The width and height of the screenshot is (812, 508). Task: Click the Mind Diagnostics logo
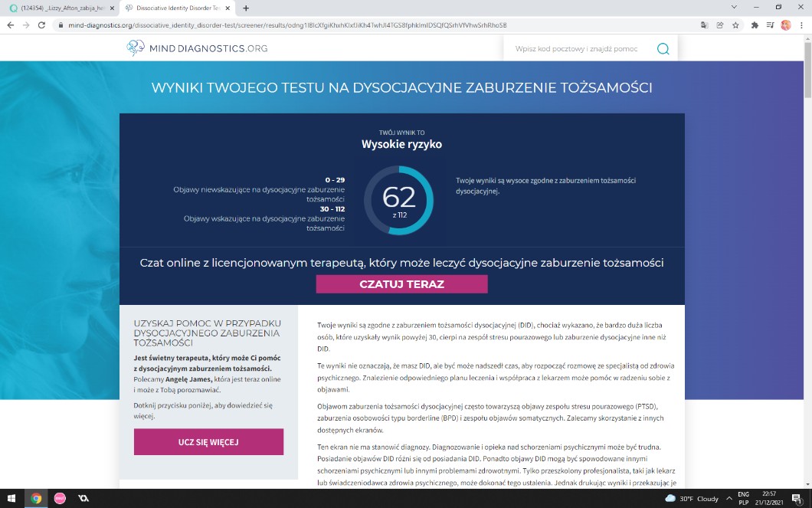[198, 48]
